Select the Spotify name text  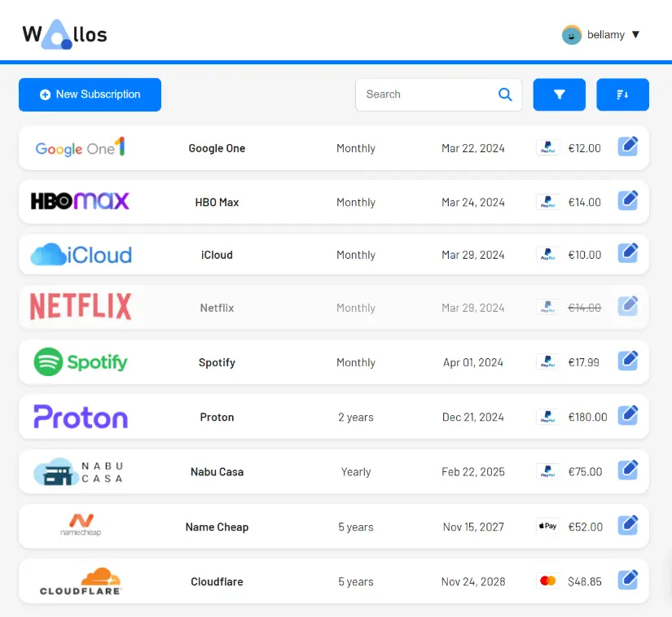[217, 363]
